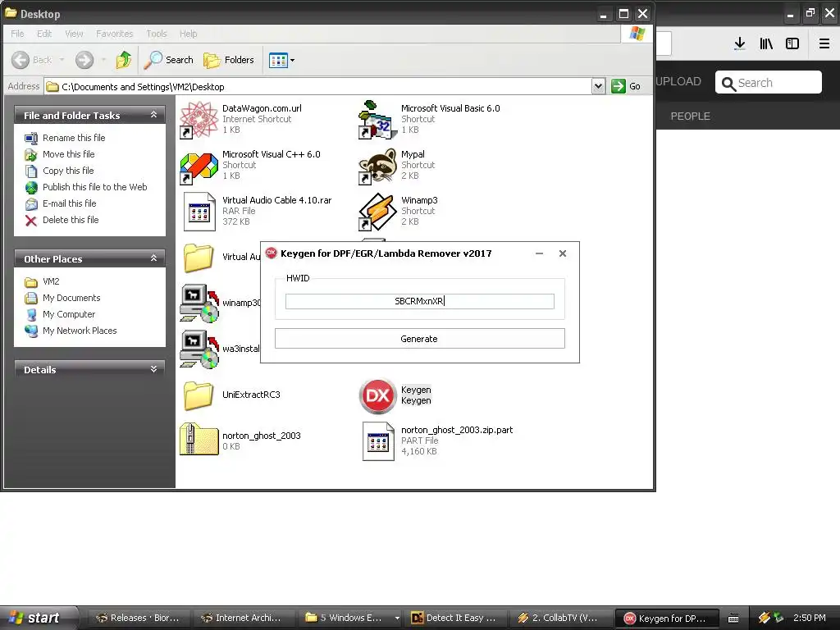
Task: Select the wa3instal installer icon
Action: pos(199,349)
